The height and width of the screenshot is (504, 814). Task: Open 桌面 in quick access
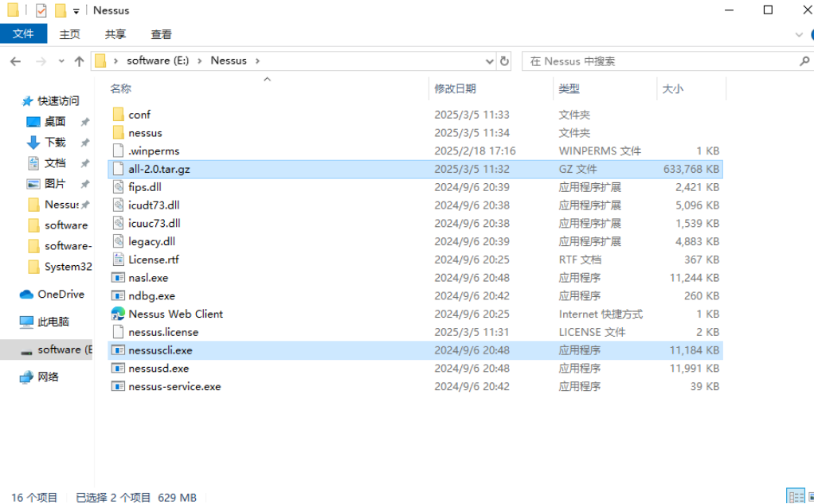[45, 122]
